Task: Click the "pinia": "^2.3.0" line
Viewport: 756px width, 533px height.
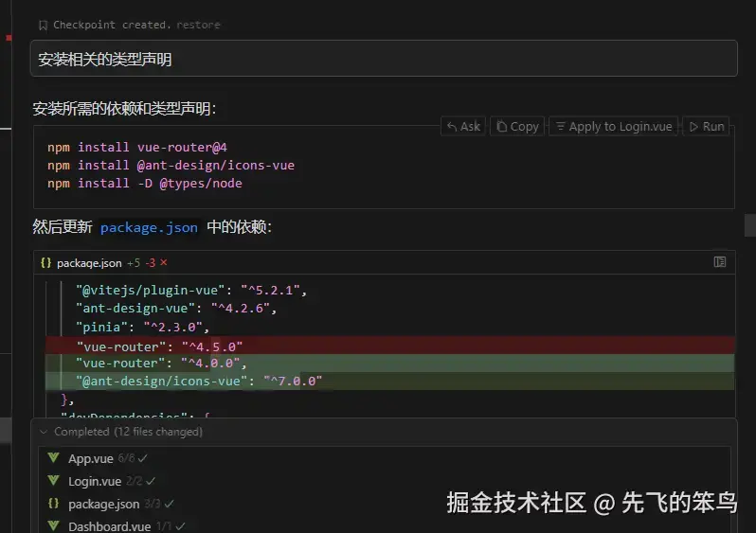Action: click(142, 328)
